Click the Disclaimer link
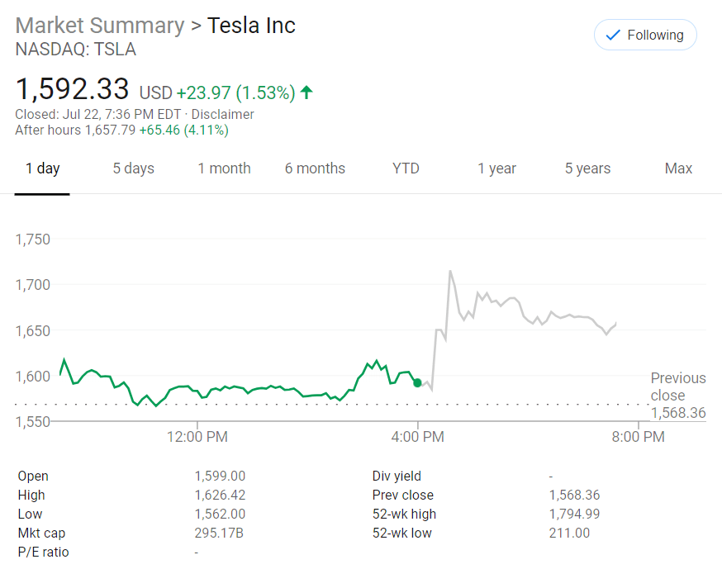The image size is (722, 588). pyautogui.click(x=223, y=114)
